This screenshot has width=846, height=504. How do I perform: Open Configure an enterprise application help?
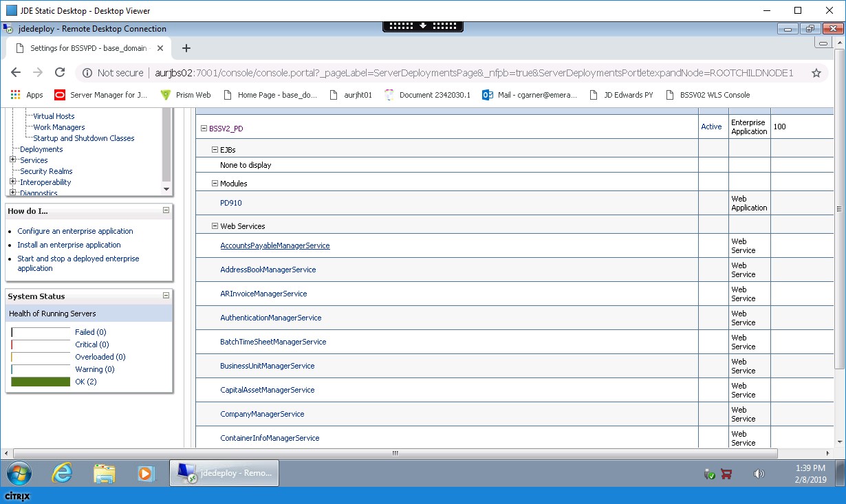pyautogui.click(x=75, y=231)
